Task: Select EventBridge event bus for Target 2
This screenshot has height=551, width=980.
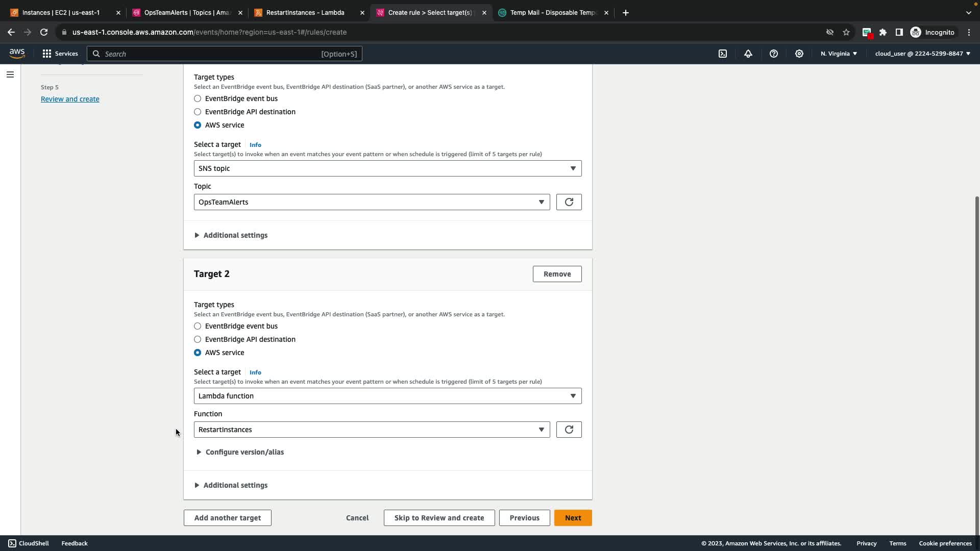Action: 198,326
